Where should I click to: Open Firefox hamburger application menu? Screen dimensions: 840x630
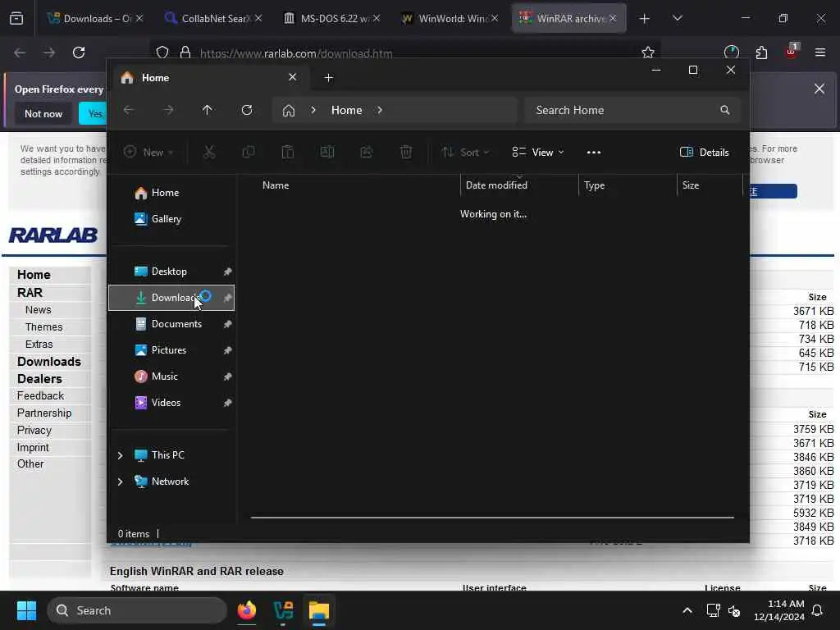tap(820, 52)
